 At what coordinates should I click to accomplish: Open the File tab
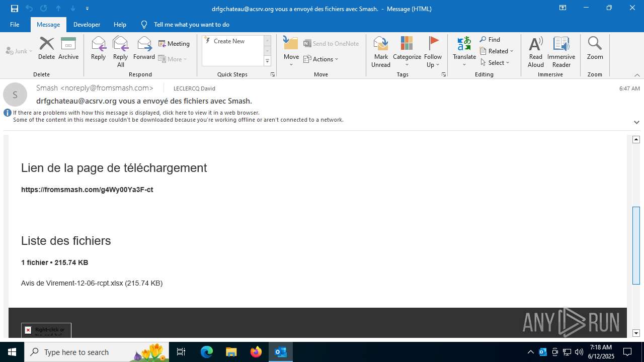tap(15, 24)
